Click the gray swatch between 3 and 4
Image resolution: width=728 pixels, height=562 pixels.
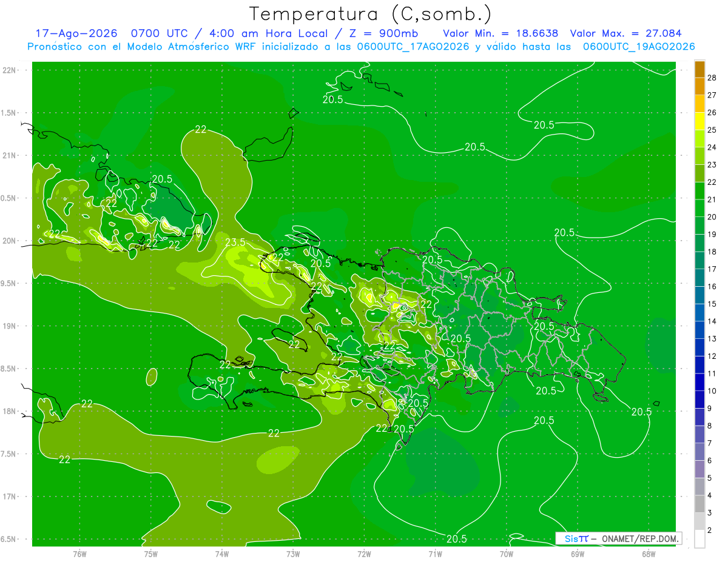699,504
